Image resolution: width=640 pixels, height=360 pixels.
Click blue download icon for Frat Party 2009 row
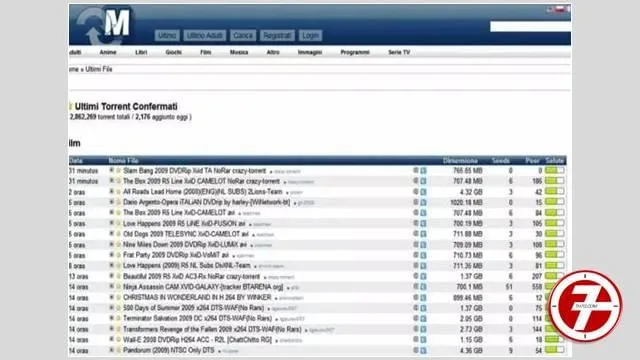point(423,256)
